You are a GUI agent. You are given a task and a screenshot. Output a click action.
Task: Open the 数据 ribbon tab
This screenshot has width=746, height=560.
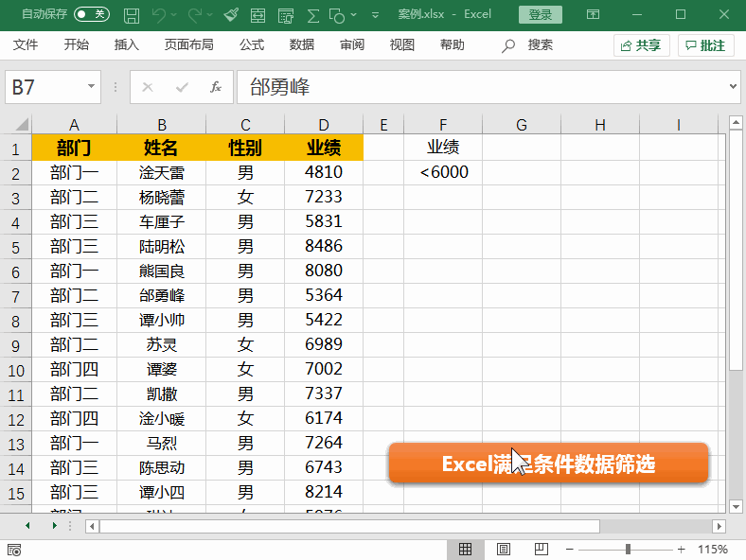click(302, 45)
